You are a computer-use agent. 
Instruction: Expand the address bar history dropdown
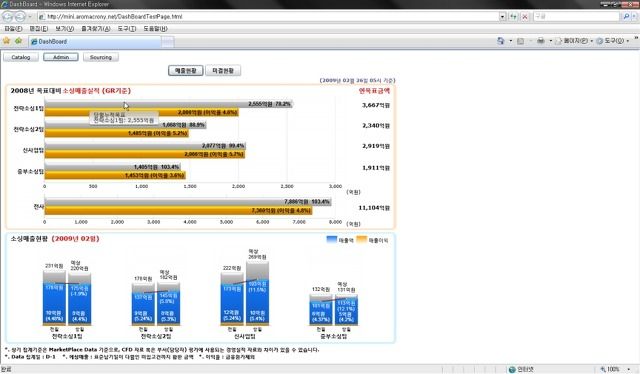point(502,17)
